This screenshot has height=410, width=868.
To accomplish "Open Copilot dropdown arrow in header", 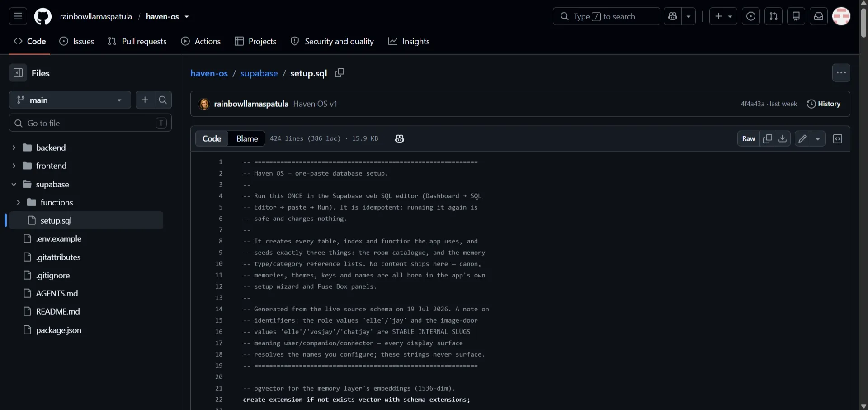I will coord(689,16).
